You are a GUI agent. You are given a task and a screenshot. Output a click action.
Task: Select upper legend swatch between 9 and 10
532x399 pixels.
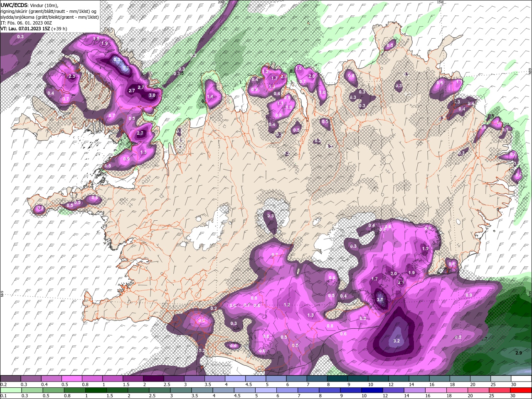[358, 379]
